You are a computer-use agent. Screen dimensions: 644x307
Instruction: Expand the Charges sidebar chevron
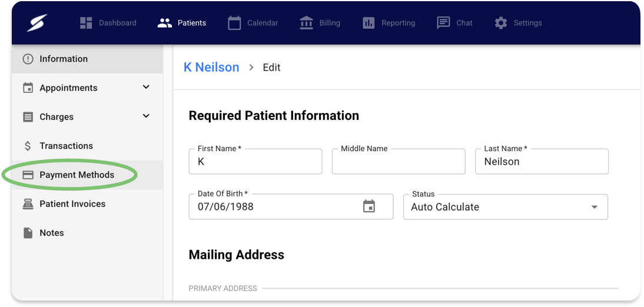146,116
